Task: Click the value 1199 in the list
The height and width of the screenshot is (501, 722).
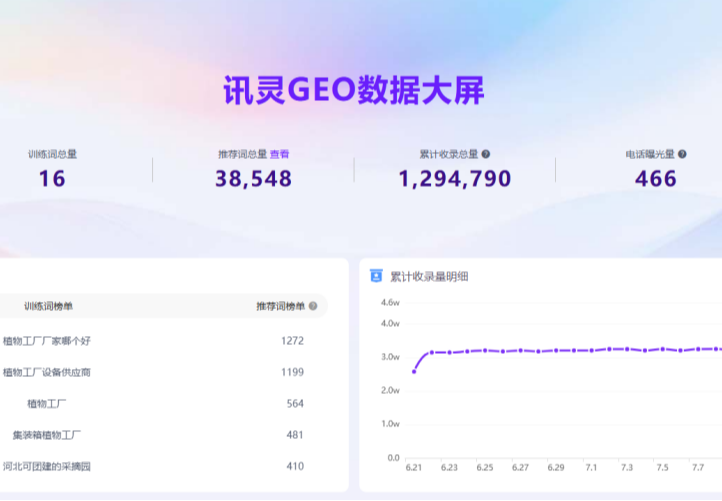Action: pyautogui.click(x=292, y=372)
